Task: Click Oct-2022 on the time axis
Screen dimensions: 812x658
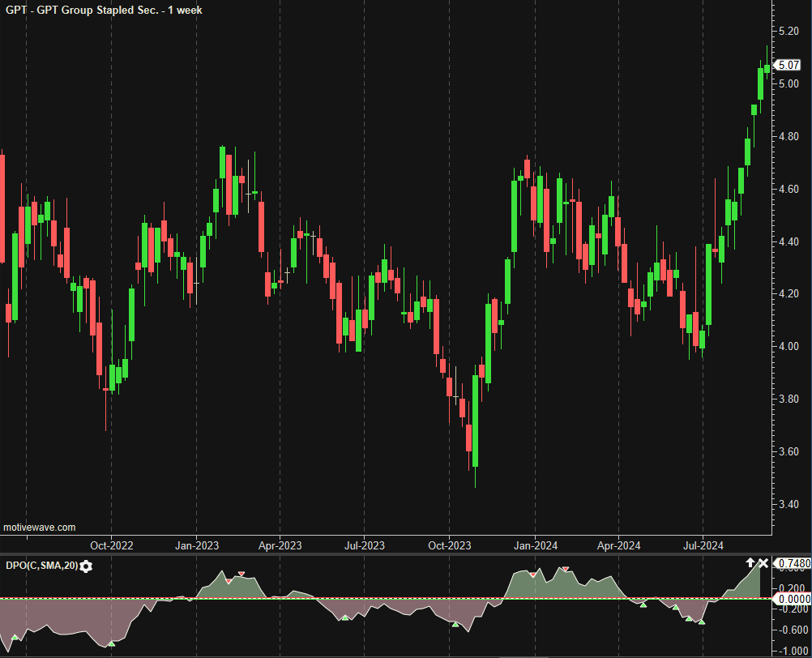Action: point(112,545)
